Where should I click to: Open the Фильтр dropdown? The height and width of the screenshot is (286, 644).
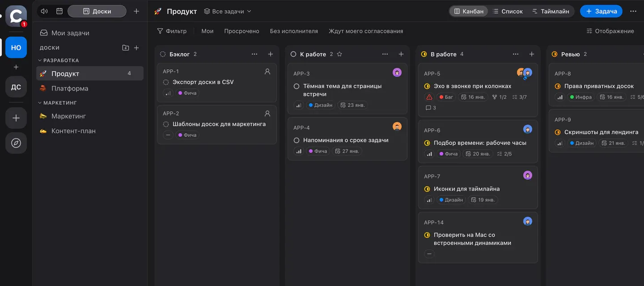[x=172, y=31]
